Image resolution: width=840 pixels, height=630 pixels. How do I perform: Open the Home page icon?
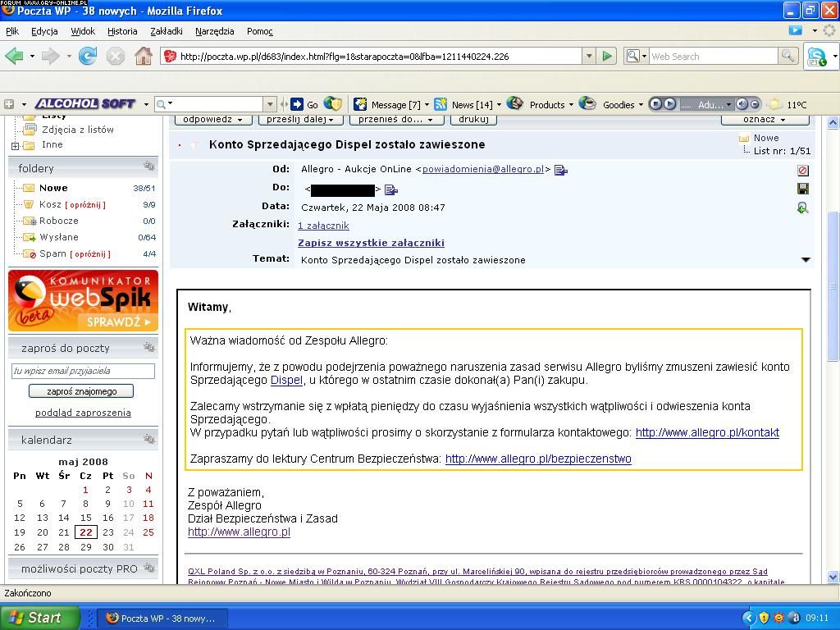143,57
